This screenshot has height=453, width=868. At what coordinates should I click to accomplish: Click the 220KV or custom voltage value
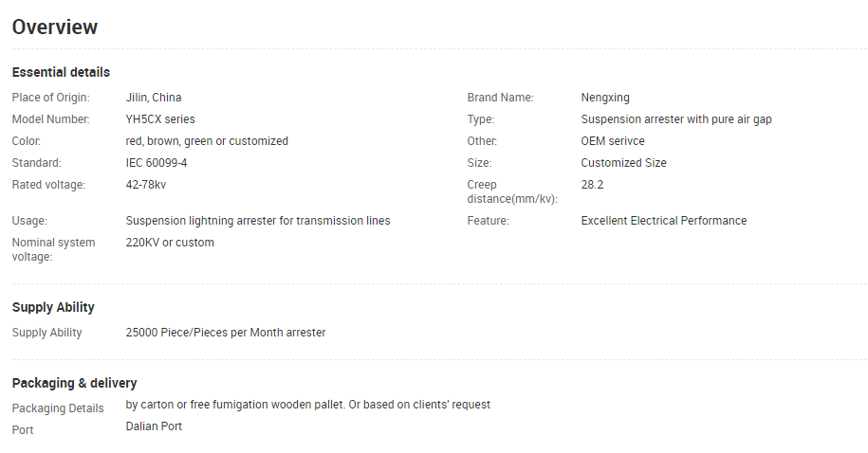[170, 243]
